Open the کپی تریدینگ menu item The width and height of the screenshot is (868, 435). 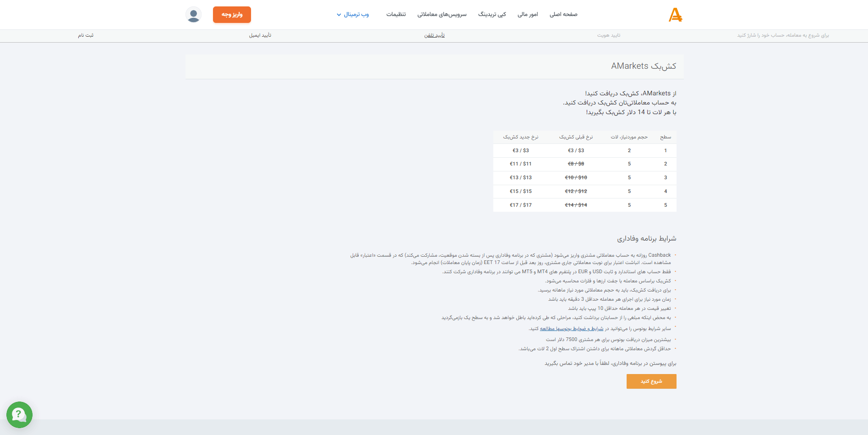click(x=492, y=15)
